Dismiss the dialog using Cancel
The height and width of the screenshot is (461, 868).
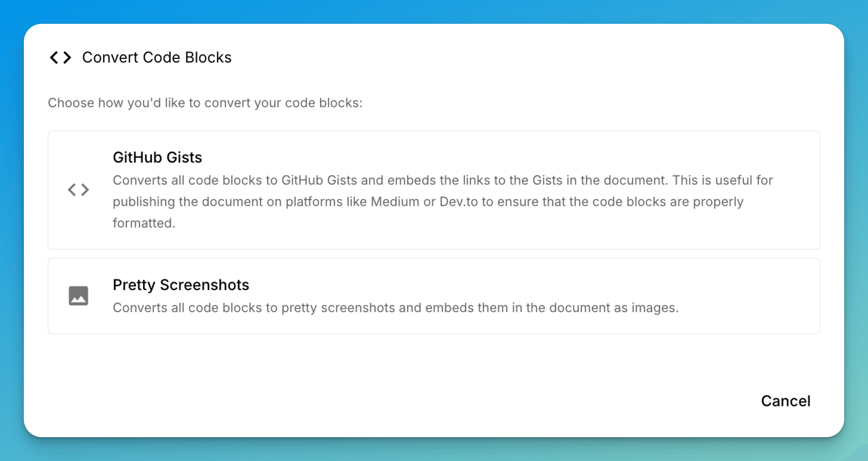click(785, 401)
